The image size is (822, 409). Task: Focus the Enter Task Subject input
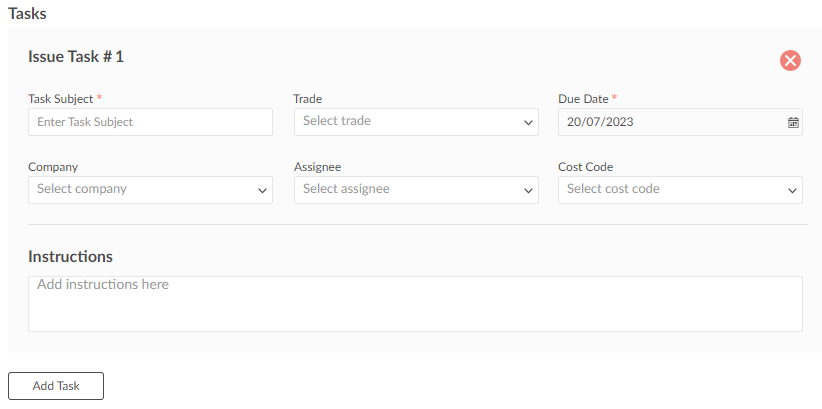[150, 122]
